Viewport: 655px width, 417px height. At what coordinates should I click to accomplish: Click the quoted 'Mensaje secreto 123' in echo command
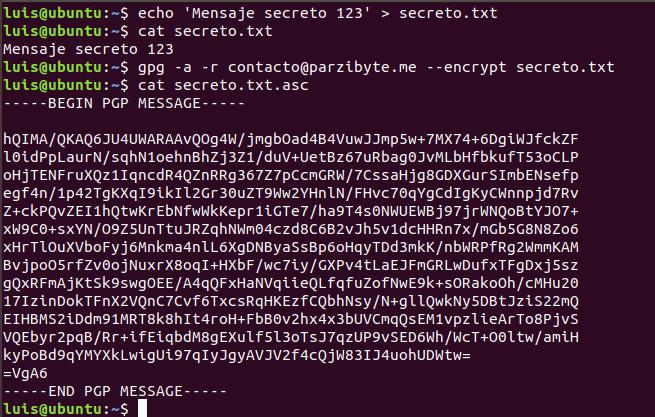(277, 13)
